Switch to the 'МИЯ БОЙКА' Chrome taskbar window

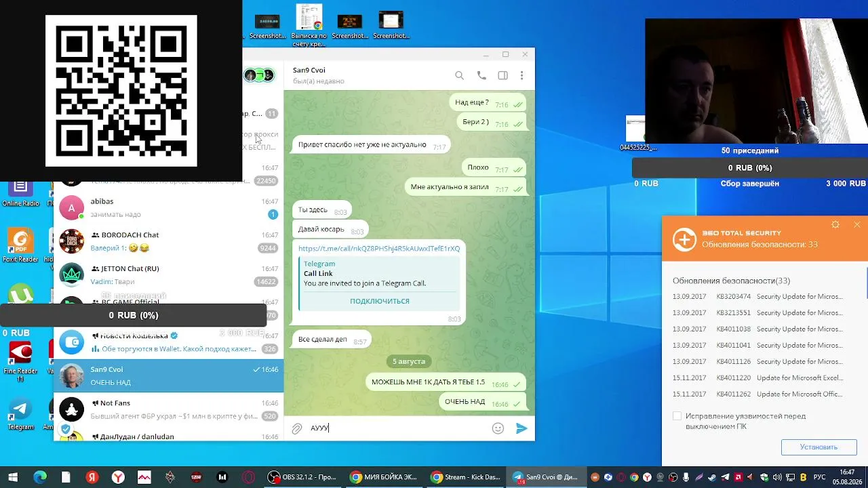click(383, 477)
